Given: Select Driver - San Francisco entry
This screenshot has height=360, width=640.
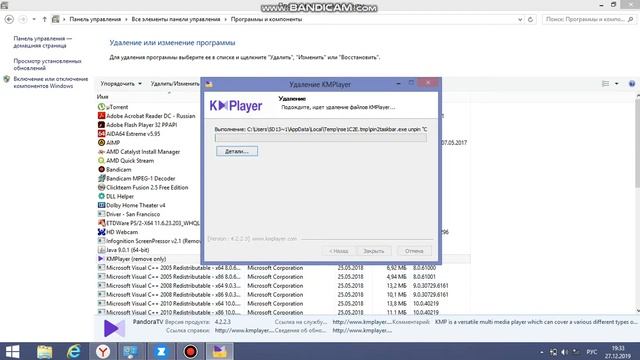Looking at the screenshot, I should [133, 214].
